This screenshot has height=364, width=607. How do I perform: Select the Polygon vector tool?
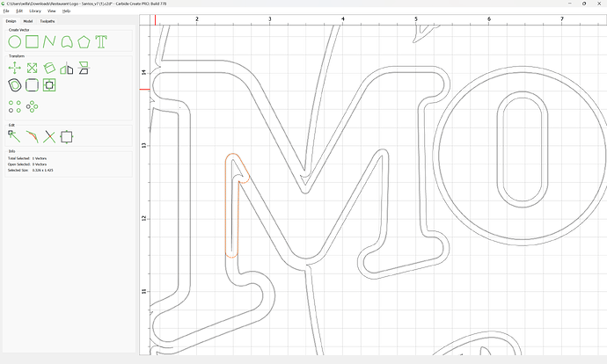84,42
